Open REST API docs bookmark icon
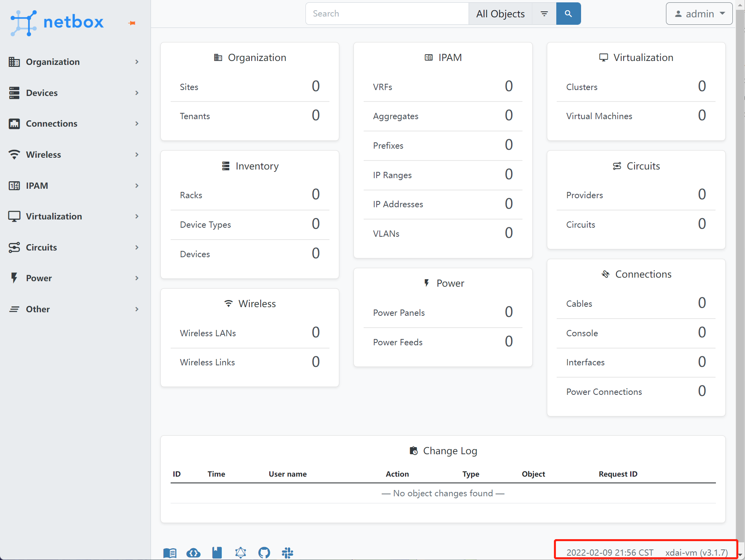The height and width of the screenshot is (560, 745). 217,553
